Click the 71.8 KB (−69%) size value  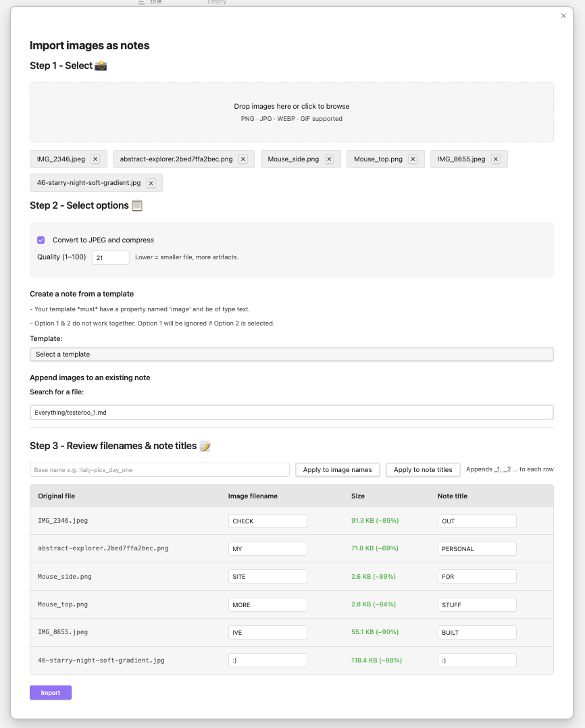coord(375,548)
